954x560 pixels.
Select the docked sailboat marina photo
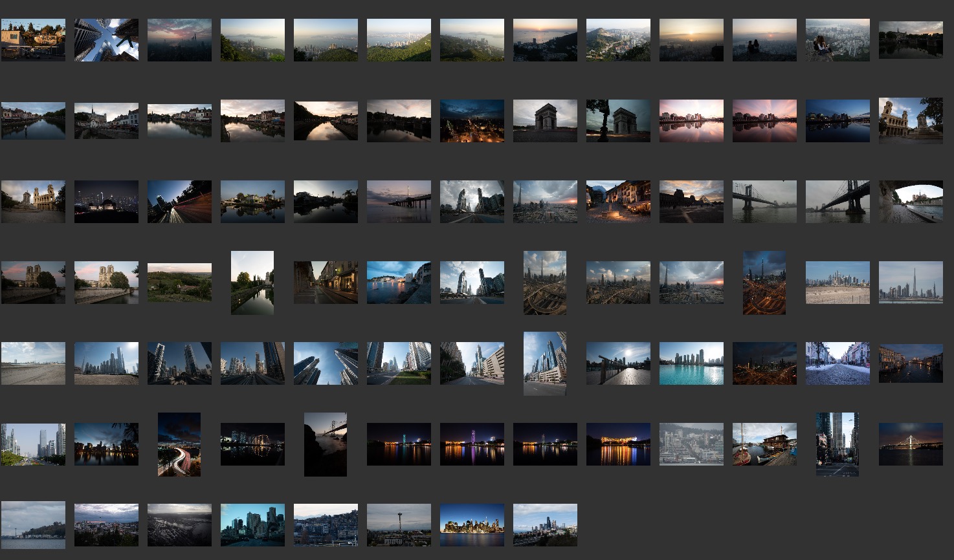pyautogui.click(x=764, y=444)
